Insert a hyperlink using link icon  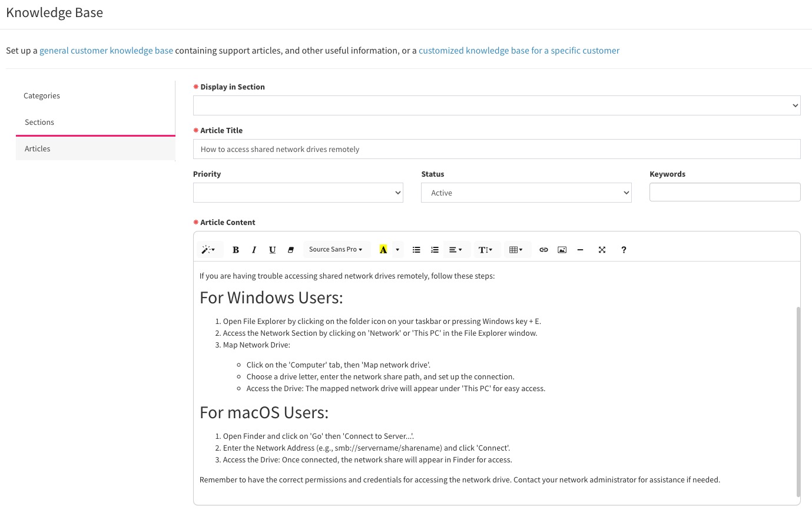tap(543, 250)
